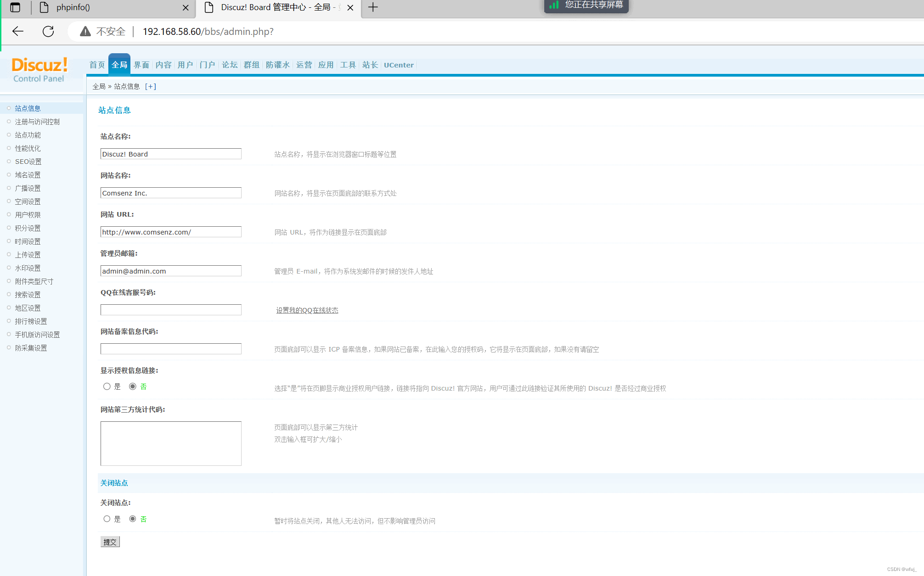Open the 界面 top menu
Image resolution: width=924 pixels, height=576 pixels.
pyautogui.click(x=141, y=65)
